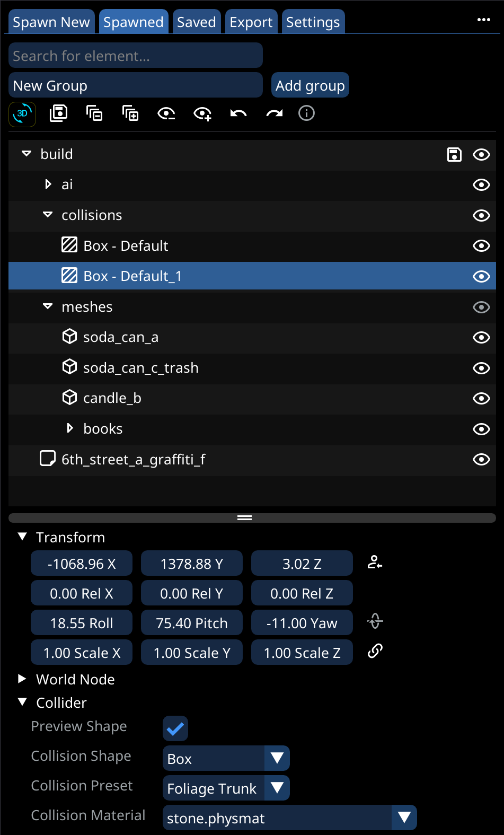
Task: Expand the books group
Action: (x=70, y=428)
